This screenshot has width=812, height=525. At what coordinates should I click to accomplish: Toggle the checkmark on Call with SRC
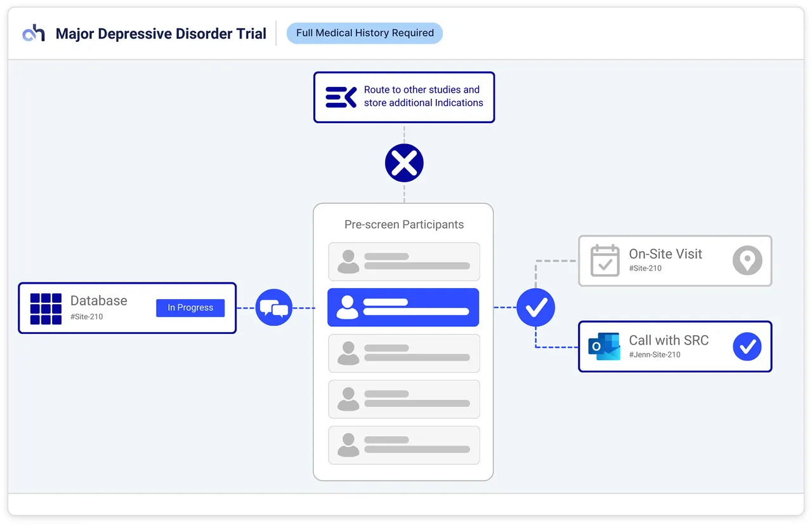[x=747, y=347]
